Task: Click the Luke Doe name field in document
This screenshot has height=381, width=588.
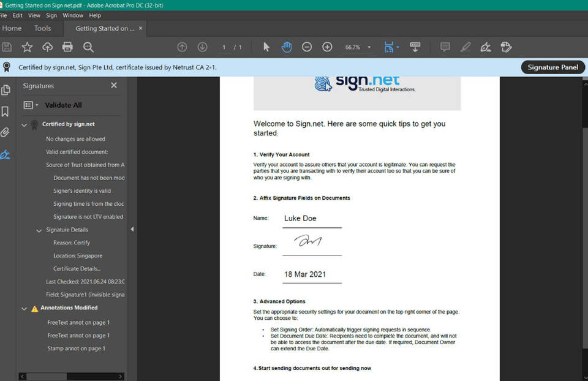Action: 300,218
